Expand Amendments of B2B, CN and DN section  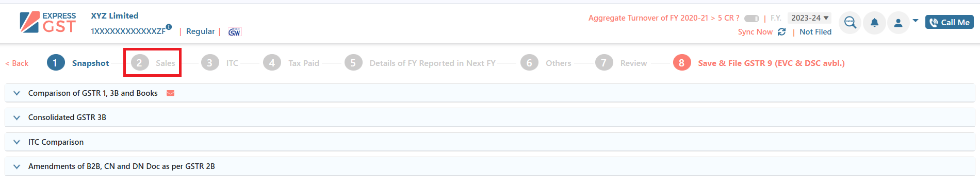pos(489,166)
